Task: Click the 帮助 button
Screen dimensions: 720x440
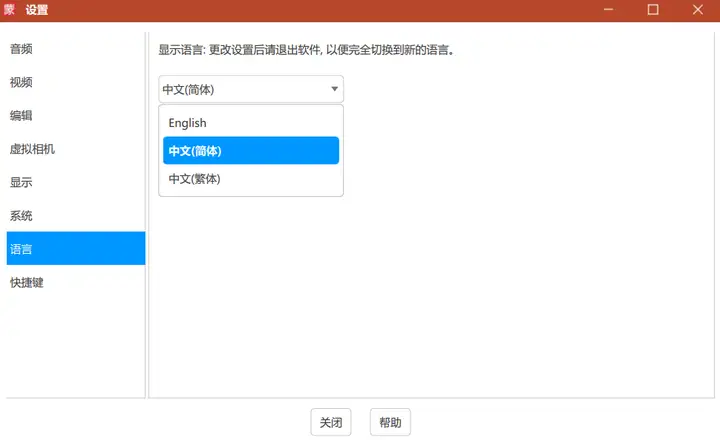Action: (390, 422)
